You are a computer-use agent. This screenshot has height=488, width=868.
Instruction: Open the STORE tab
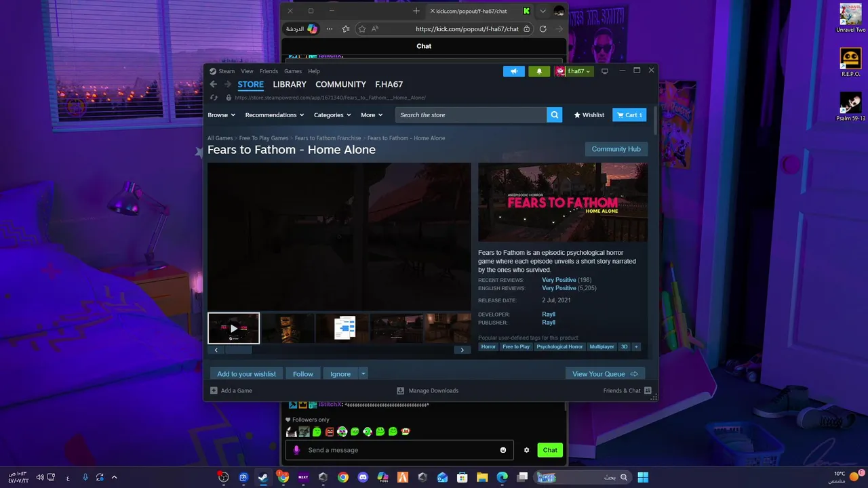point(250,84)
